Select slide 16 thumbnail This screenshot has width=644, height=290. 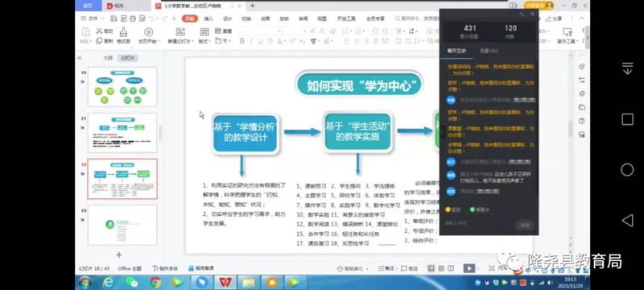point(122,87)
